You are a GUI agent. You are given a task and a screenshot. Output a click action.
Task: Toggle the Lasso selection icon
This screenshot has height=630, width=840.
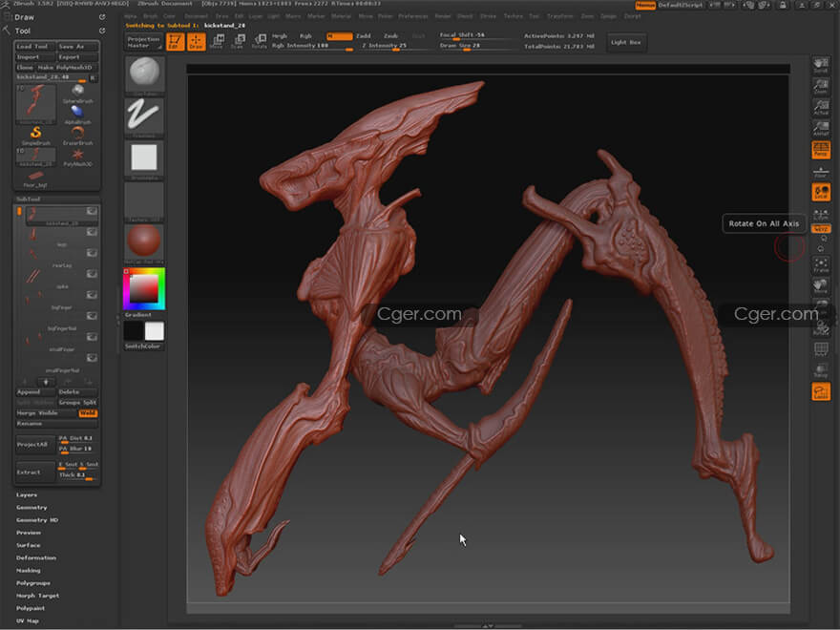click(x=821, y=391)
